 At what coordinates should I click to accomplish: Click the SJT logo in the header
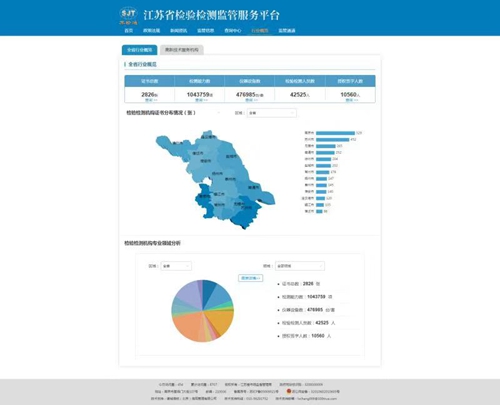pos(128,15)
